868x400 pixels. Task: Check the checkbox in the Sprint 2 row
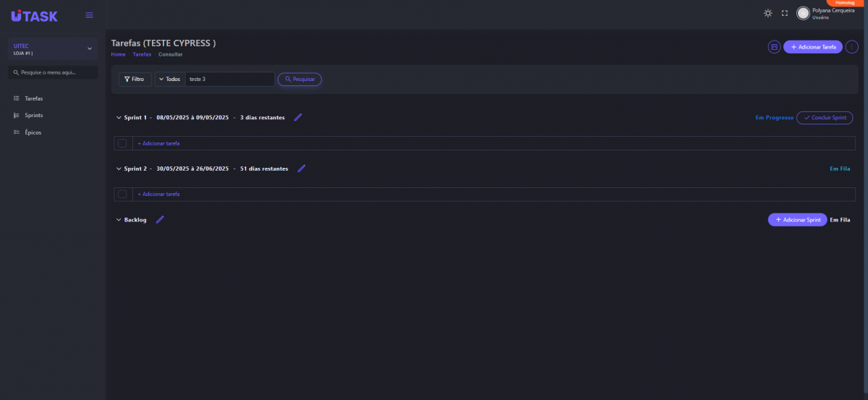pyautogui.click(x=122, y=194)
